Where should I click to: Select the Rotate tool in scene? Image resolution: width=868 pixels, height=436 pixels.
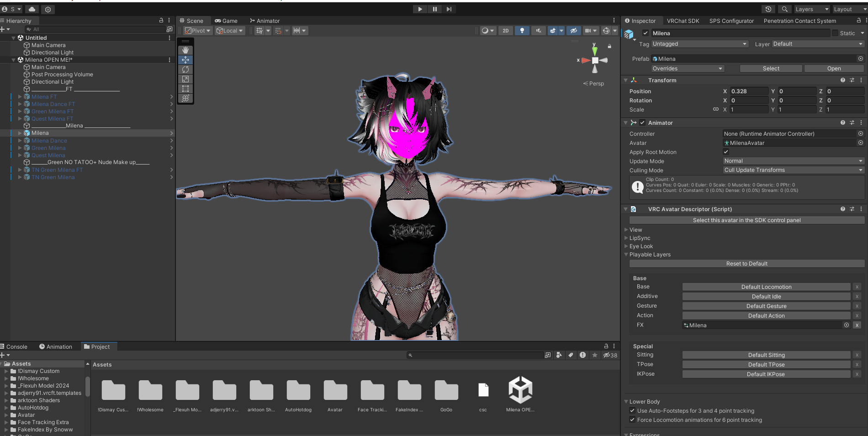(x=185, y=69)
